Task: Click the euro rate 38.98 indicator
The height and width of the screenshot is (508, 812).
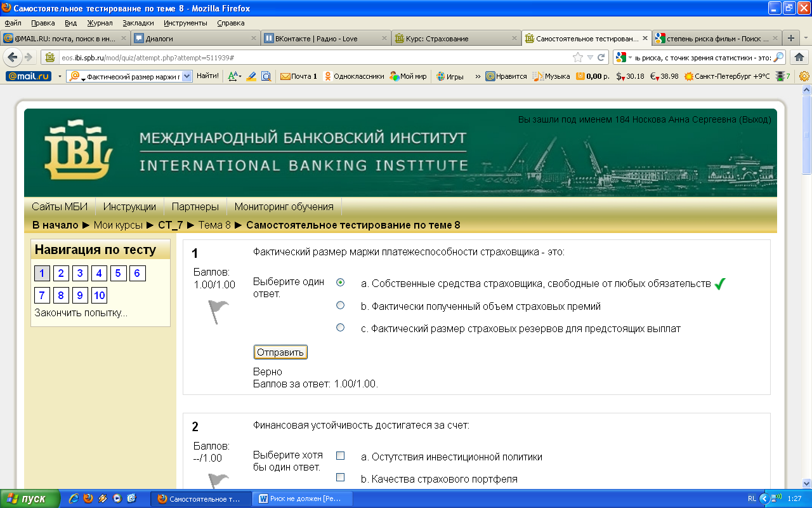Action: click(x=664, y=76)
